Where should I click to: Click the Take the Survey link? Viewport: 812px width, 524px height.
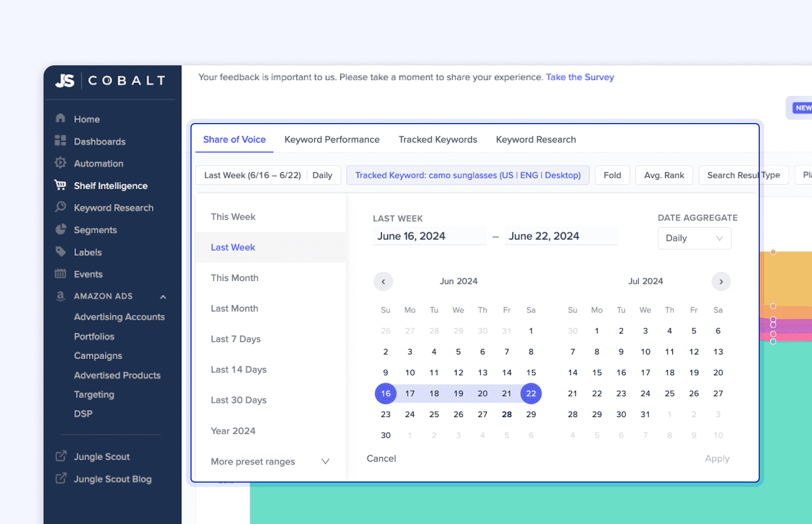580,77
